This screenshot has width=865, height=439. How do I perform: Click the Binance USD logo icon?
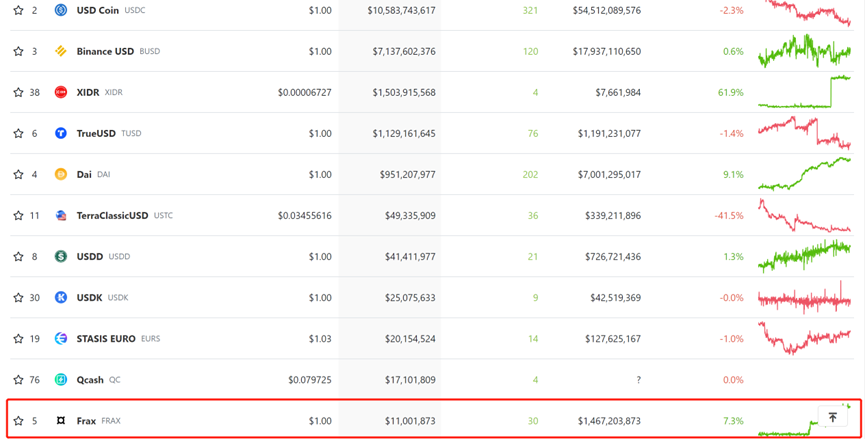61,51
